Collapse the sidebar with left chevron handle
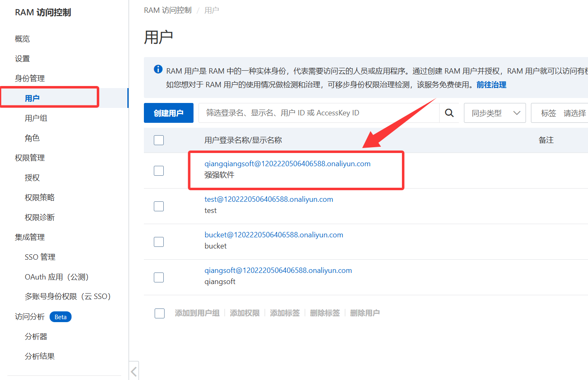 [x=134, y=371]
